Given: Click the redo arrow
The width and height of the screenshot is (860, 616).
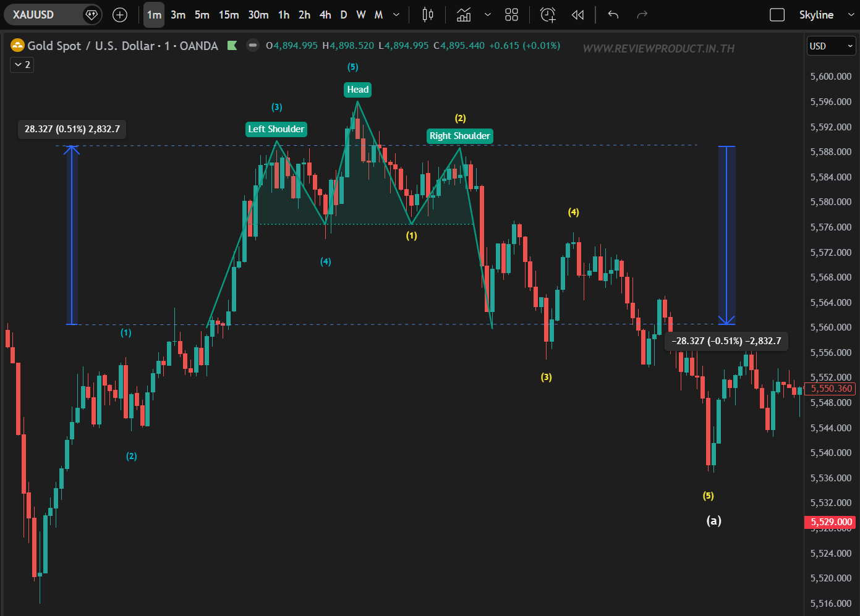Looking at the screenshot, I should tap(642, 15).
